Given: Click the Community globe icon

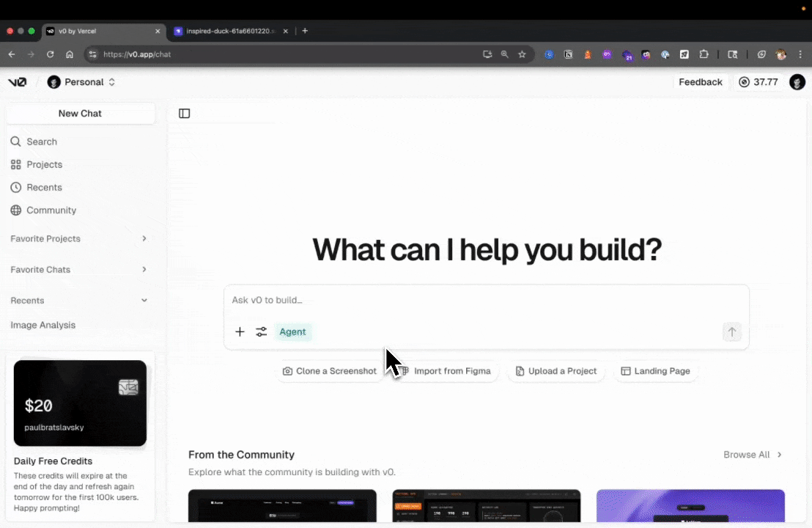Looking at the screenshot, I should coord(15,210).
